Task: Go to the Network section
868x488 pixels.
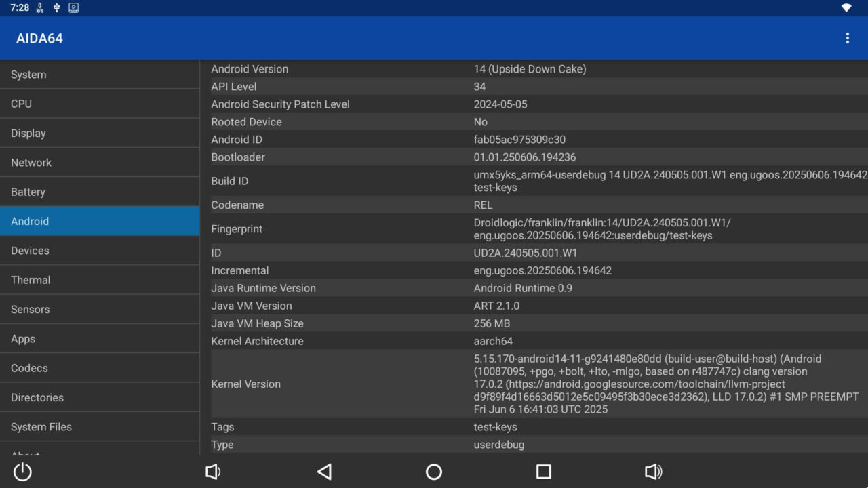Action: coord(100,163)
